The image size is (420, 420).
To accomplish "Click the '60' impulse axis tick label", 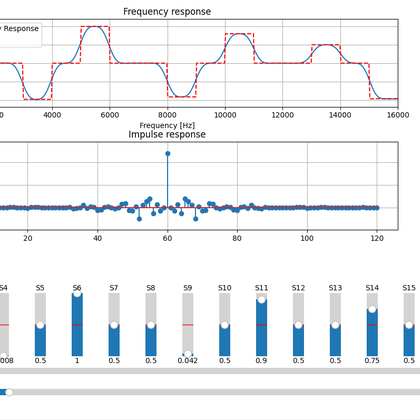I will pos(167,238).
